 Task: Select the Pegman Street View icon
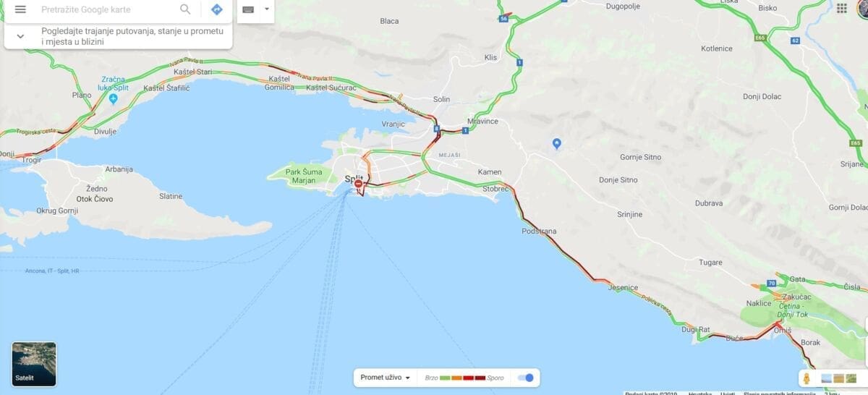pos(806,378)
